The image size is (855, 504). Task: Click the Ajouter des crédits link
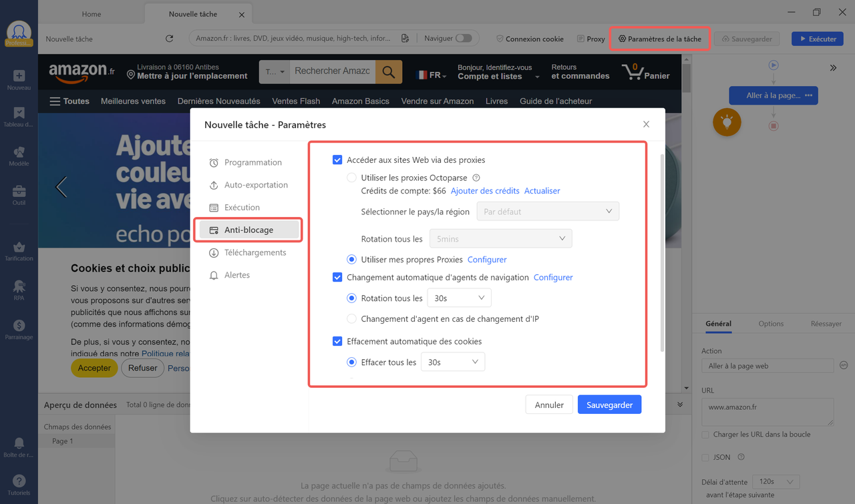pyautogui.click(x=485, y=190)
